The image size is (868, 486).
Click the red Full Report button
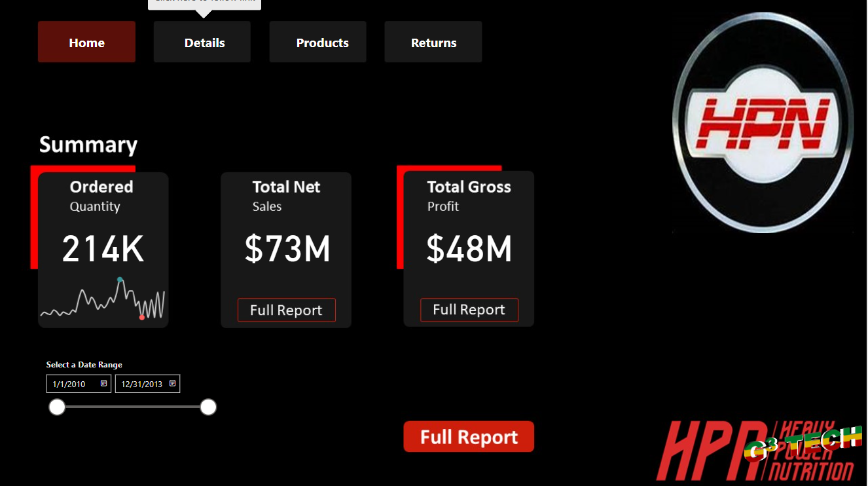pyautogui.click(x=469, y=437)
